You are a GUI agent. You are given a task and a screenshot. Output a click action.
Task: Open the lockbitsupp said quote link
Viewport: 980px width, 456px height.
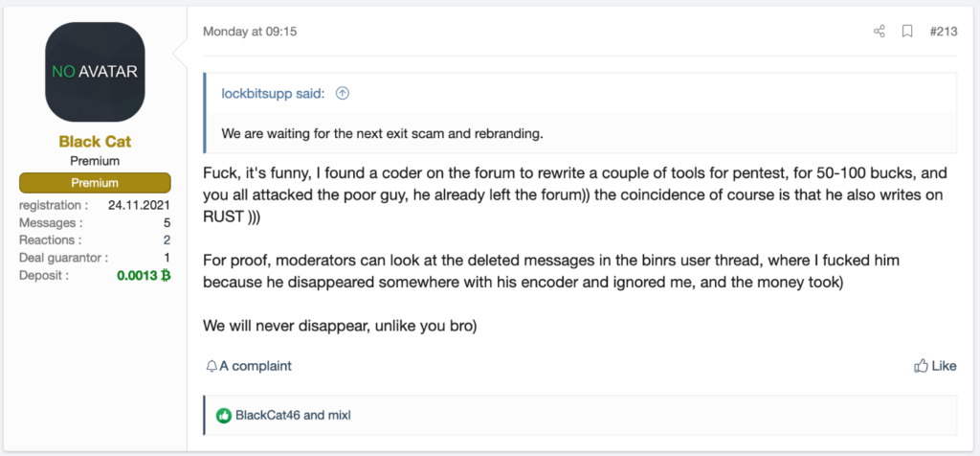273,93
